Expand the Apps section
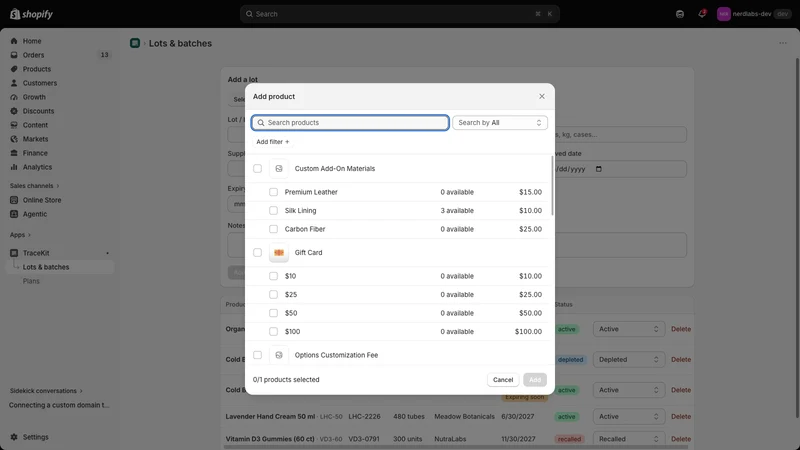800x450 pixels. [x=20, y=235]
